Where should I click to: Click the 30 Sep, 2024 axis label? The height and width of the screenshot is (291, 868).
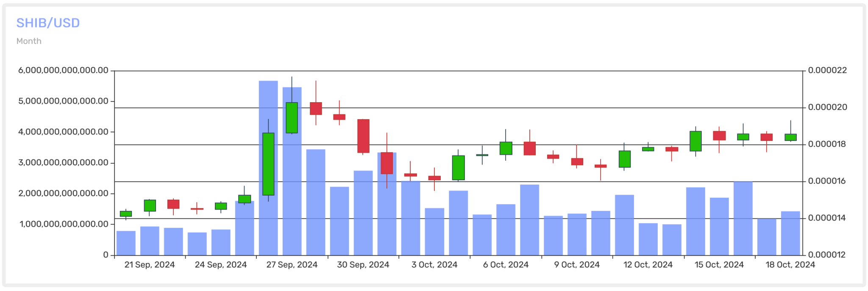coord(363,265)
